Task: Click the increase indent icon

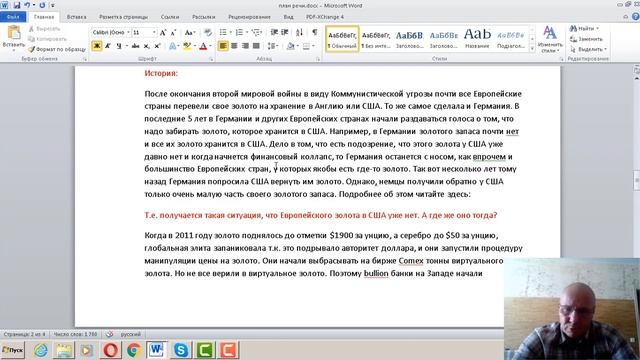Action: (285, 32)
